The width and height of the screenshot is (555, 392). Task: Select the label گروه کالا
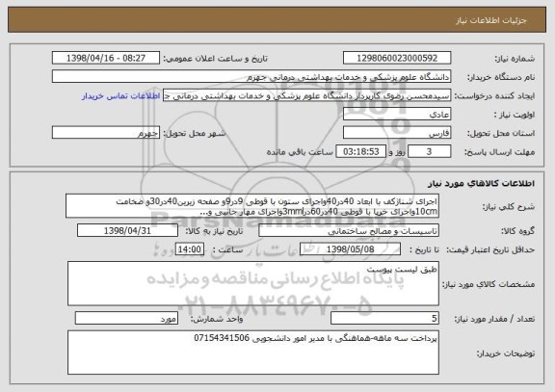point(517,231)
